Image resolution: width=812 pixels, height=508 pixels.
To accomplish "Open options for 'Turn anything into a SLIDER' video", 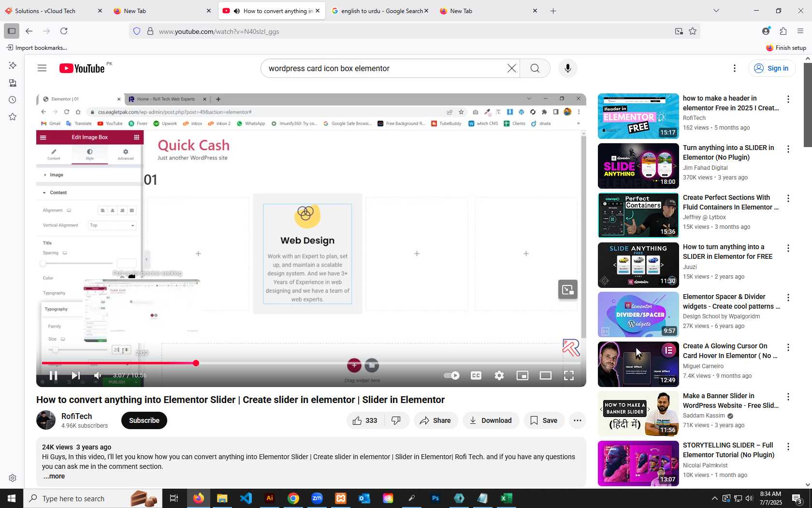I will (x=788, y=149).
